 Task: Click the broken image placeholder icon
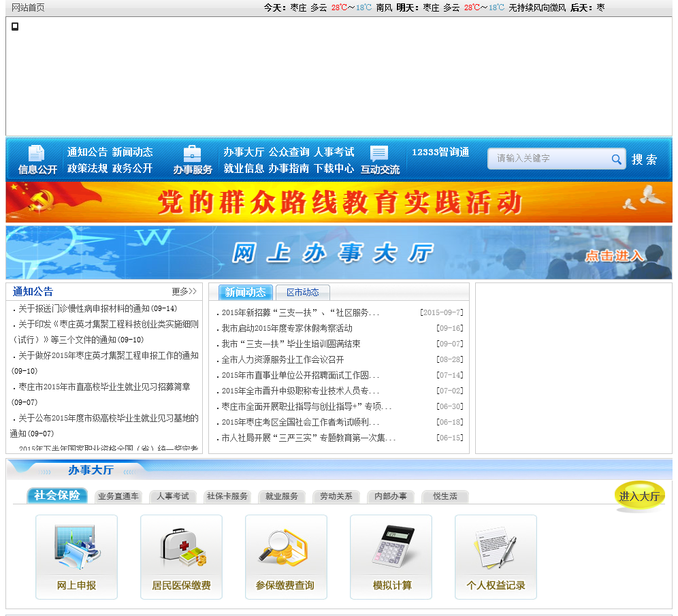(x=15, y=27)
